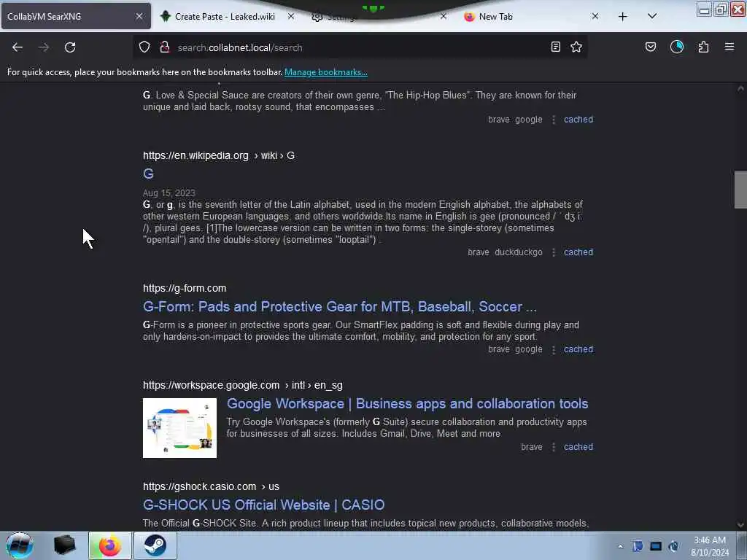Click the Firefox taskbar icon

tap(109, 545)
